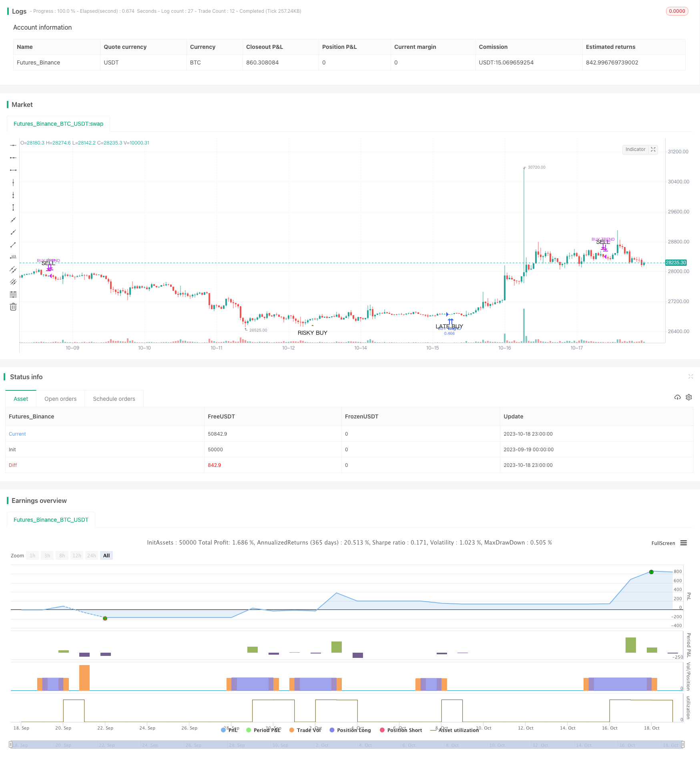Open the earnings chart hamburger menu
The height and width of the screenshot is (760, 700).
point(684,543)
